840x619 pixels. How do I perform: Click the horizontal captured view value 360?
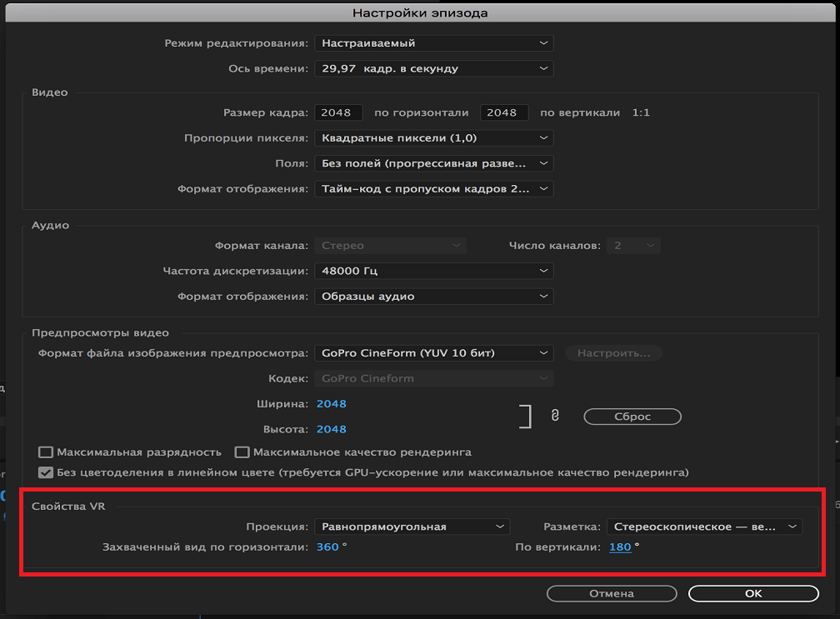pos(327,547)
